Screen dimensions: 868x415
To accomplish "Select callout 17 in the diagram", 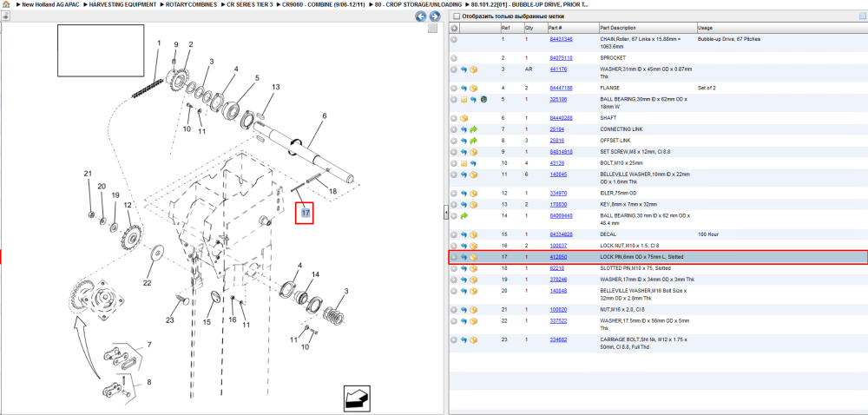I will point(305,213).
